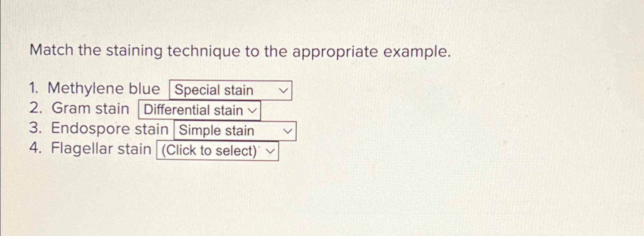Click the chevron beside (Click to select)

click(x=270, y=151)
